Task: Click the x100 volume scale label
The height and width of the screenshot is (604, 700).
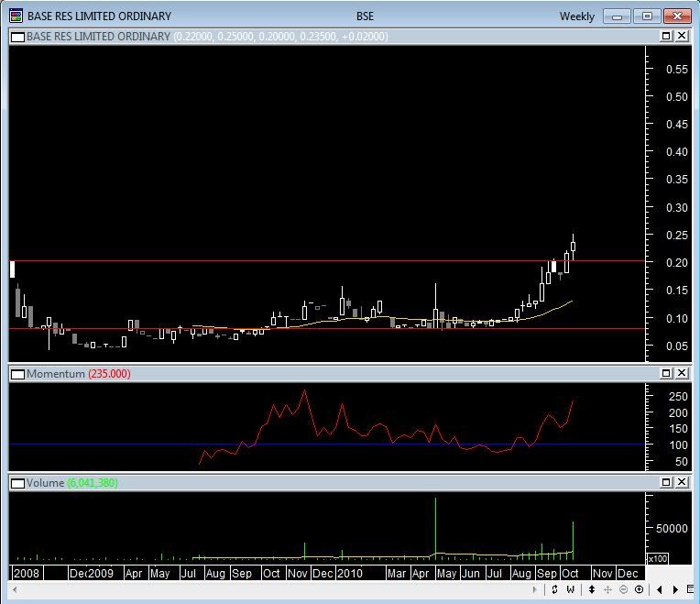Action: click(658, 558)
